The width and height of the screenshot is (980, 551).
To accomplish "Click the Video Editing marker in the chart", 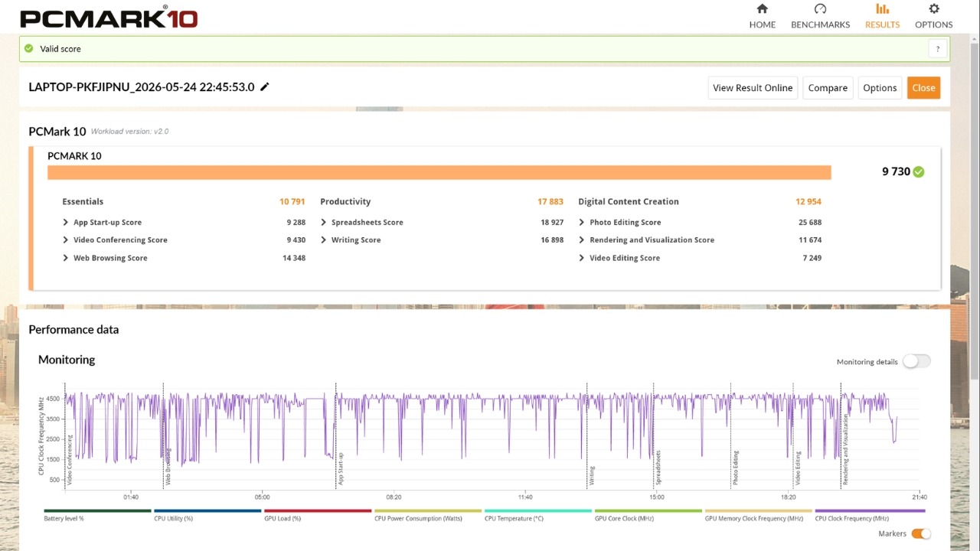I will tap(798, 468).
